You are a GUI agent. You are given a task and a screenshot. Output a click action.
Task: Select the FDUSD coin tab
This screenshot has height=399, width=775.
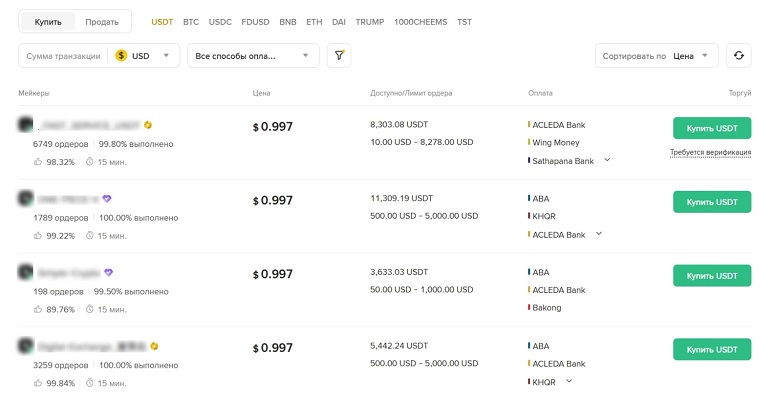click(x=255, y=22)
